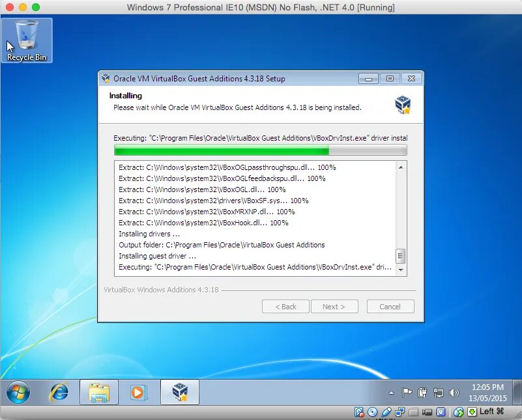This screenshot has width=522, height=420.
Task: Select log line 'VBoxSF.sys... 100%'
Action: point(213,201)
